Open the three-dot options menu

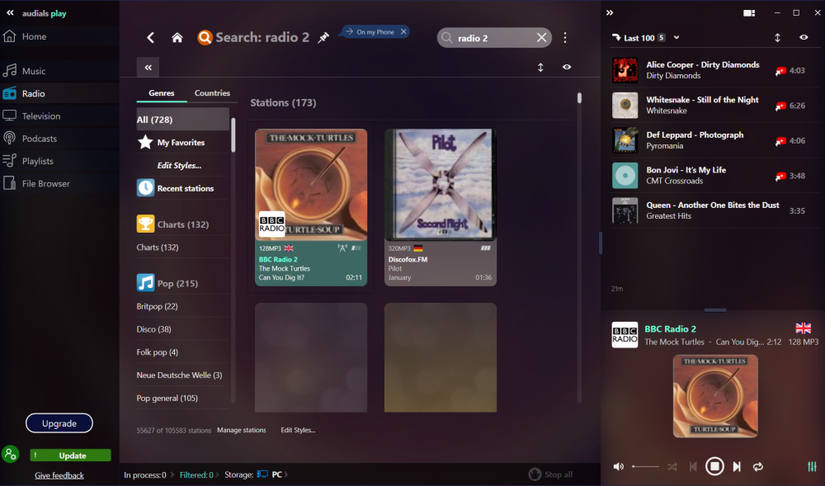(565, 37)
